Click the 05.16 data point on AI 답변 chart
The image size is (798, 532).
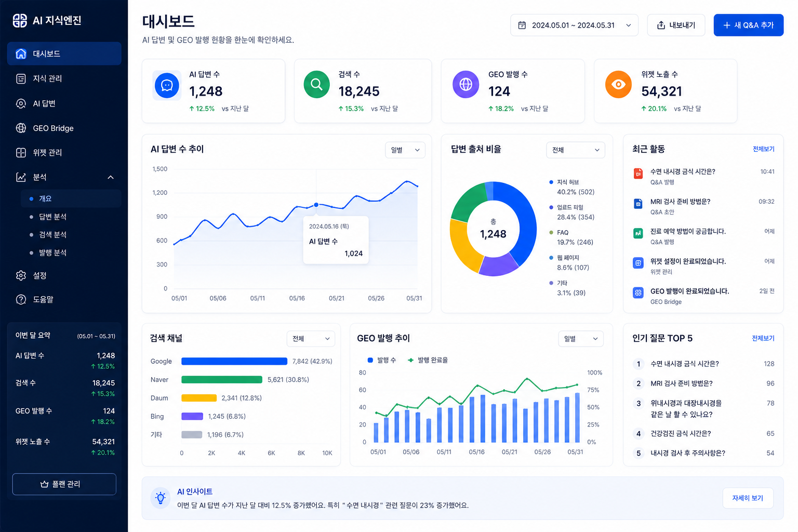316,205
